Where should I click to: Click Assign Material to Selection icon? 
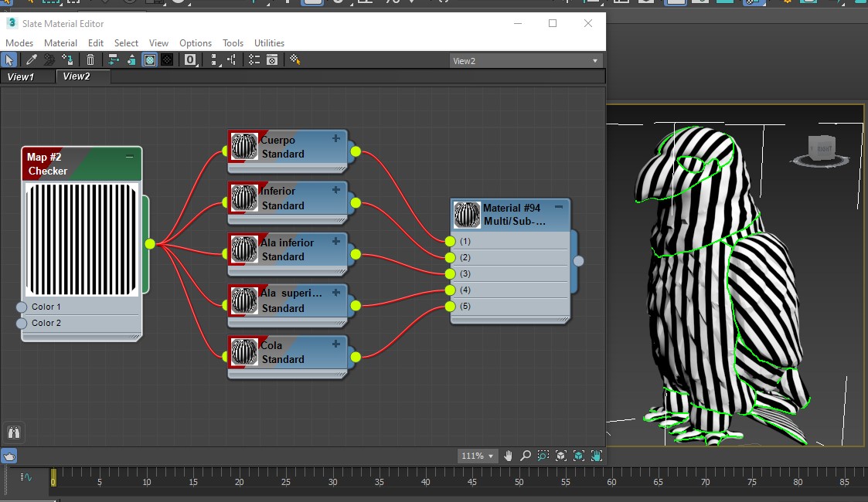pos(68,59)
